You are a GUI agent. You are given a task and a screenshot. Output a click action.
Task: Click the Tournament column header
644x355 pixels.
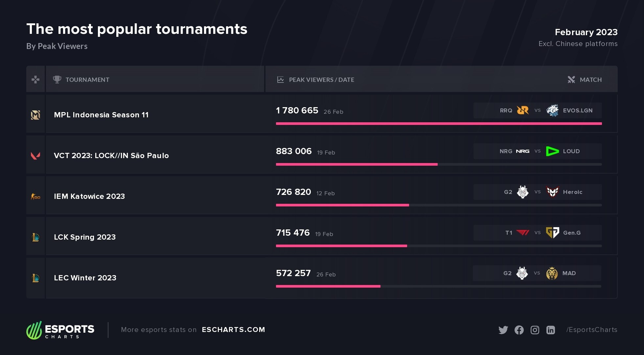(87, 80)
